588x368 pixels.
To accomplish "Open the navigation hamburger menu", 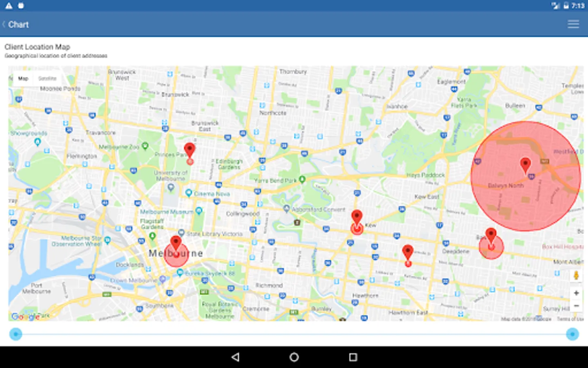I will click(573, 24).
